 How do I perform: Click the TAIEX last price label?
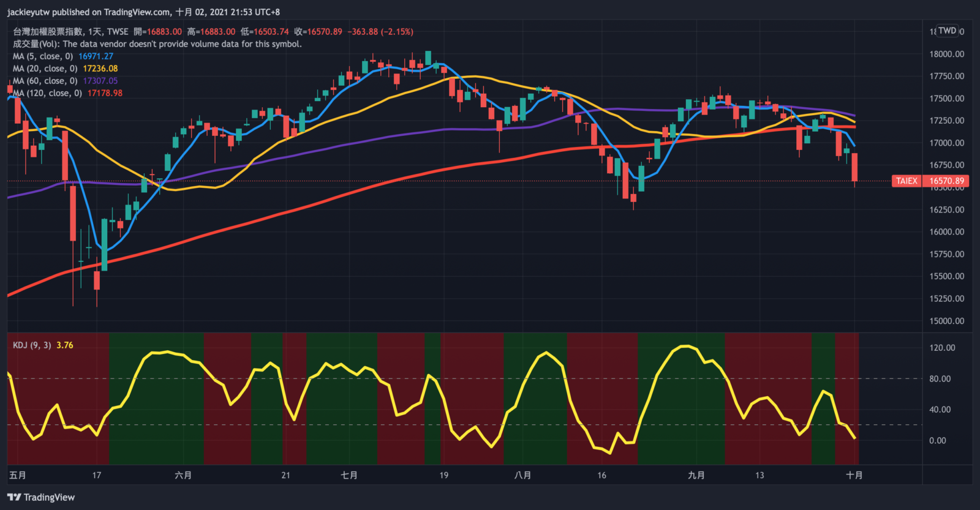907,181
